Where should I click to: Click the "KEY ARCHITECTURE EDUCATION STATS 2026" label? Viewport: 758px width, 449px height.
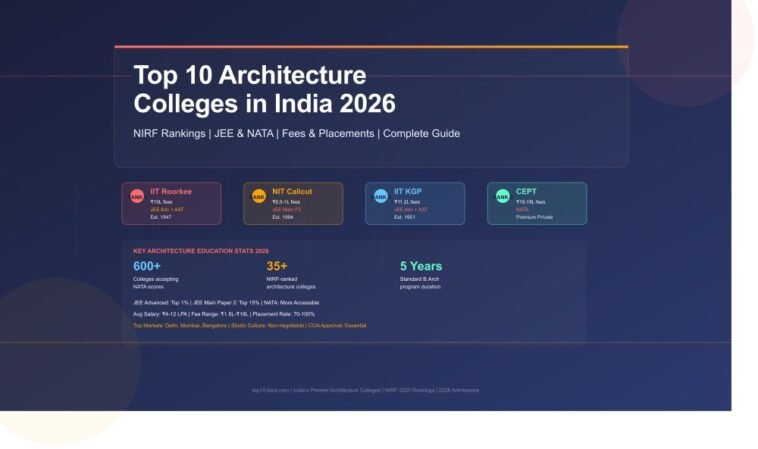[x=201, y=251]
